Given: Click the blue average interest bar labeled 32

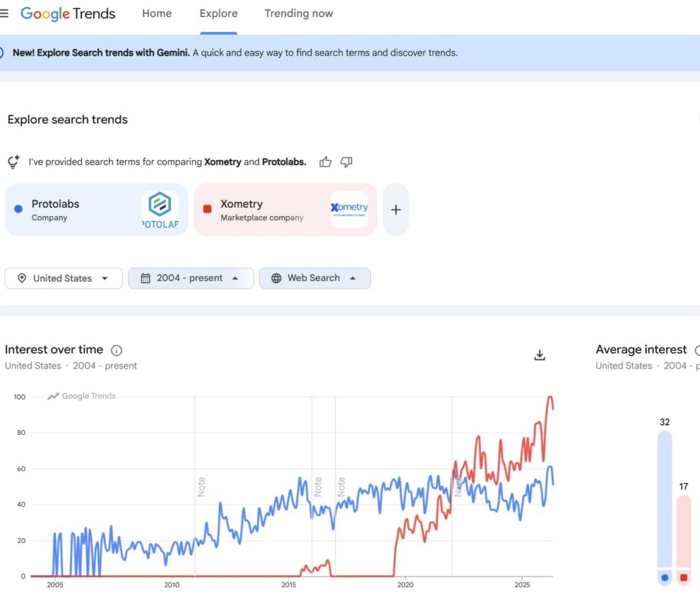Looking at the screenshot, I should pos(664,499).
